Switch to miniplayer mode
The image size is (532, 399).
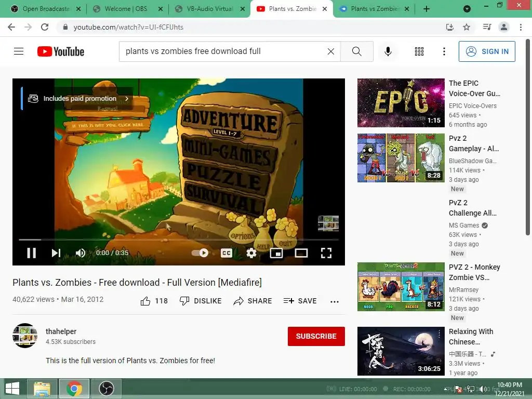[x=276, y=253]
